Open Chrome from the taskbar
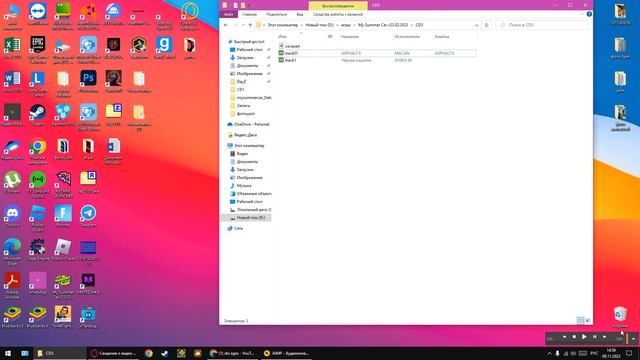 point(149,353)
